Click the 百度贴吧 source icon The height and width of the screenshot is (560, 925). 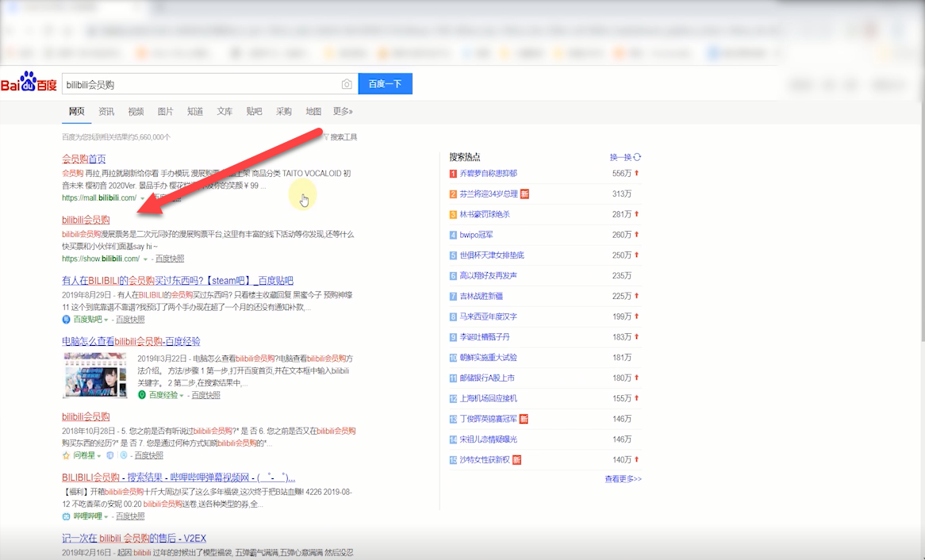pos(66,319)
